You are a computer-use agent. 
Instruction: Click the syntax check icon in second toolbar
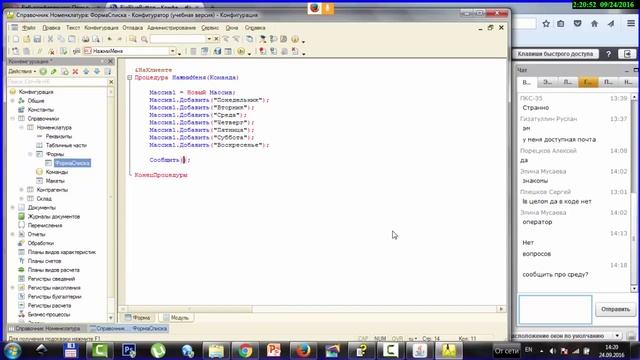[x=63, y=51]
